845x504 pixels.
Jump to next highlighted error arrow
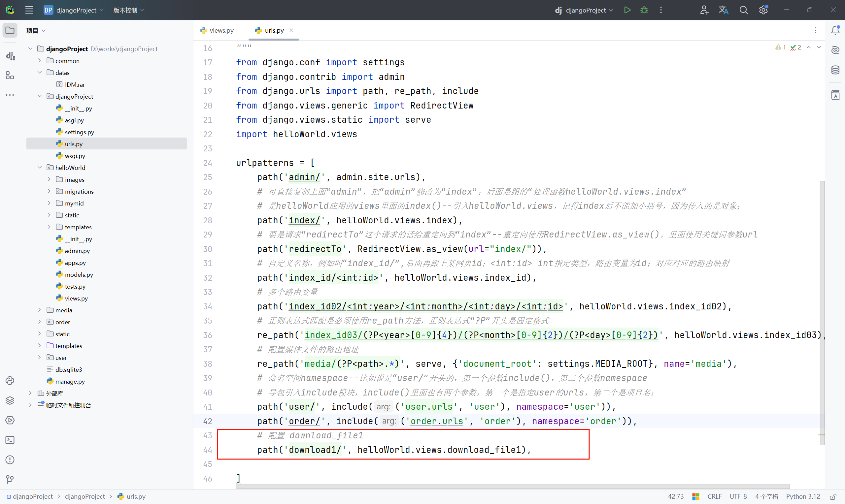click(x=819, y=47)
